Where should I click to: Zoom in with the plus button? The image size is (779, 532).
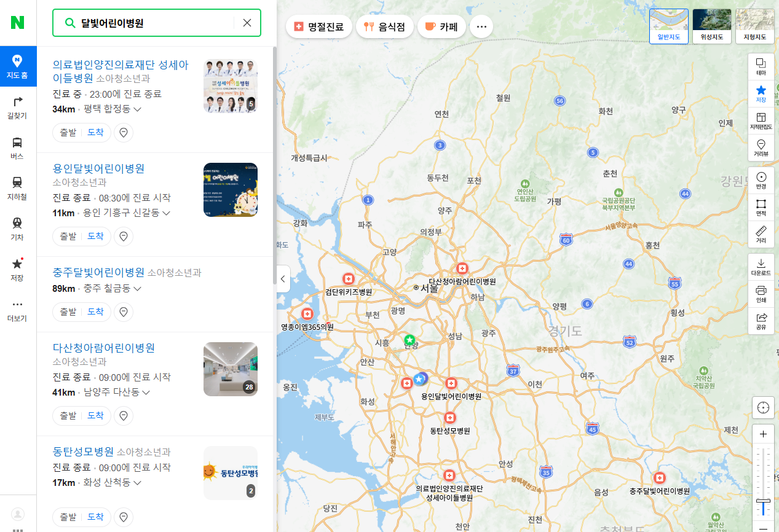point(763,434)
